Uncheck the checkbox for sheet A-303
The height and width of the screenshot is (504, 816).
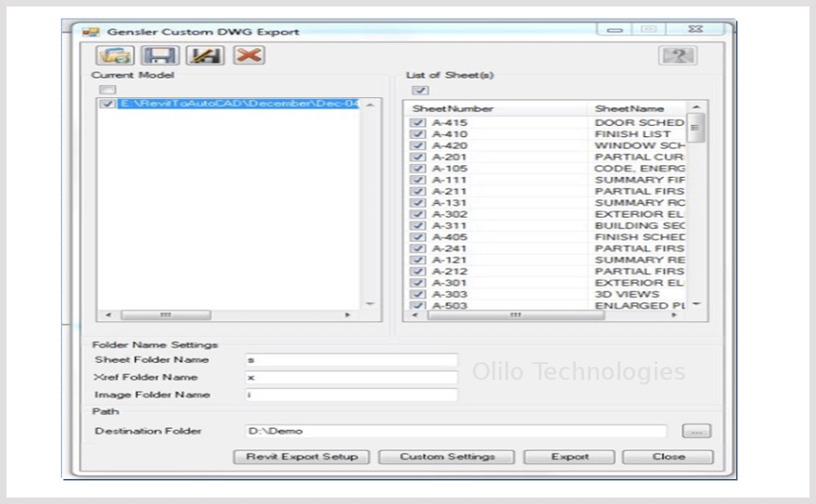[417, 295]
